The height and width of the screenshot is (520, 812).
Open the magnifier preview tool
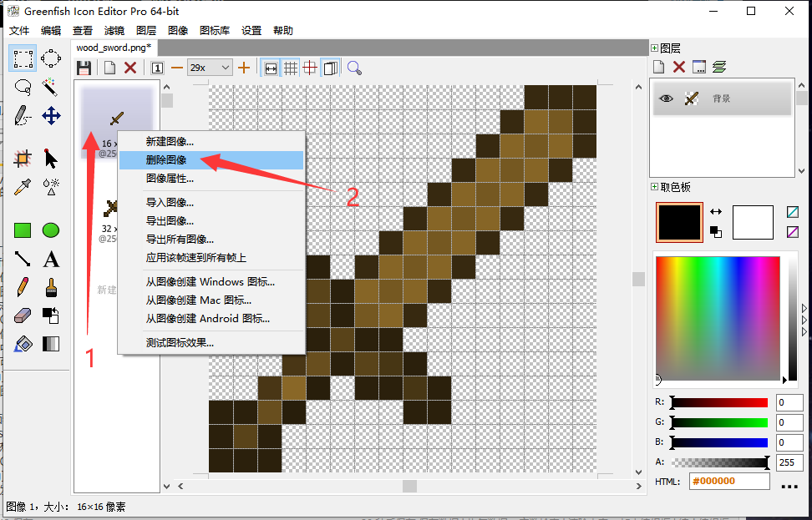pyautogui.click(x=354, y=68)
